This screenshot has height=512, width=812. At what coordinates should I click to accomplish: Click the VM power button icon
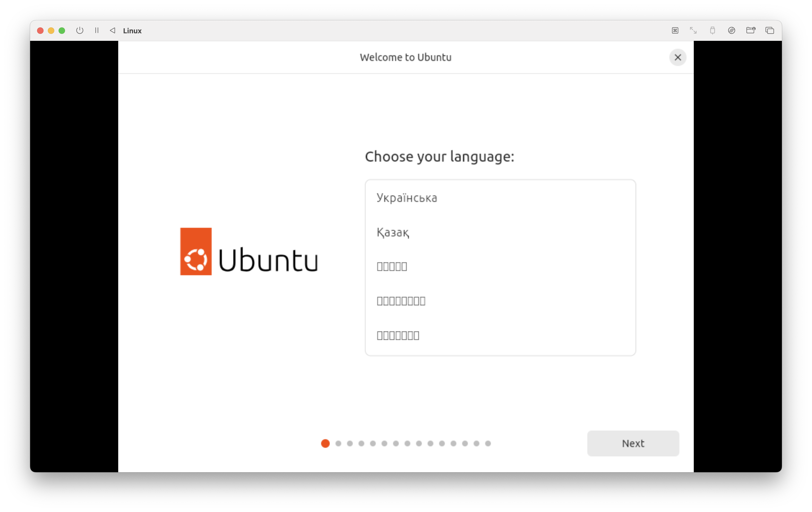tap(80, 31)
